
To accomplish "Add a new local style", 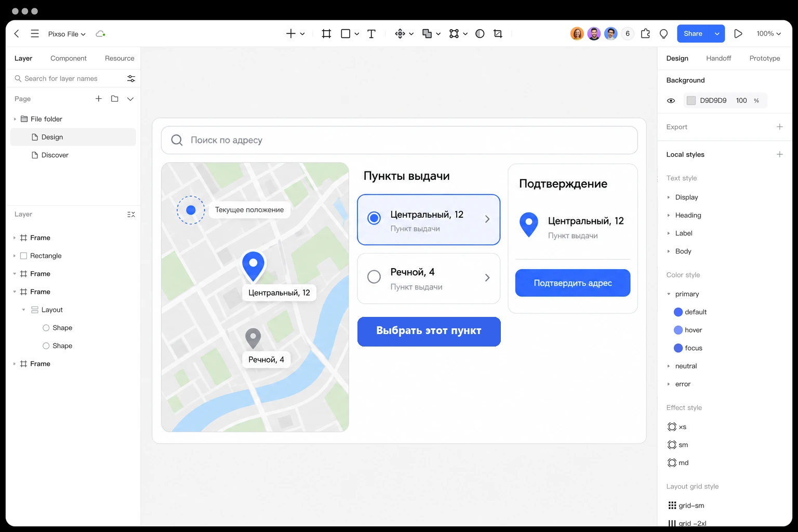I will 779,154.
